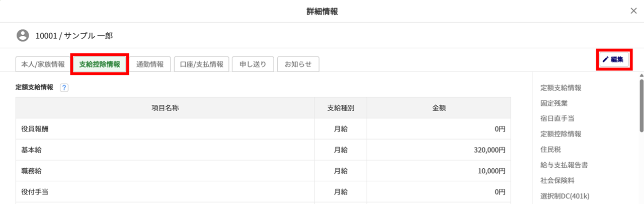Image resolution: width=644 pixels, height=204 pixels.
Task: Navigate to 社会保険料 section
Action: [x=557, y=180]
